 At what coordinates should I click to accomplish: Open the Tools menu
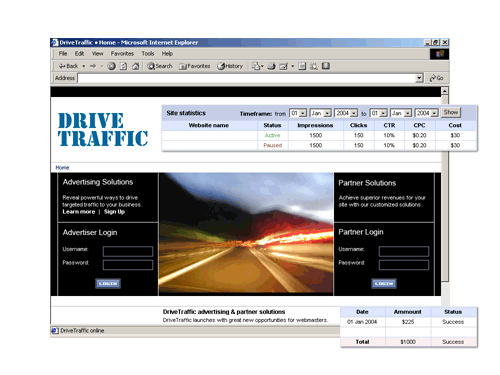pyautogui.click(x=148, y=54)
